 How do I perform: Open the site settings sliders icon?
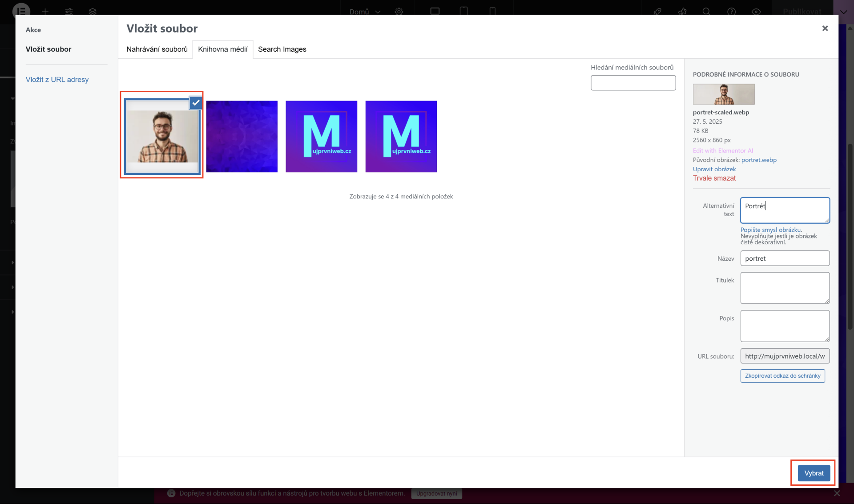pos(69,12)
